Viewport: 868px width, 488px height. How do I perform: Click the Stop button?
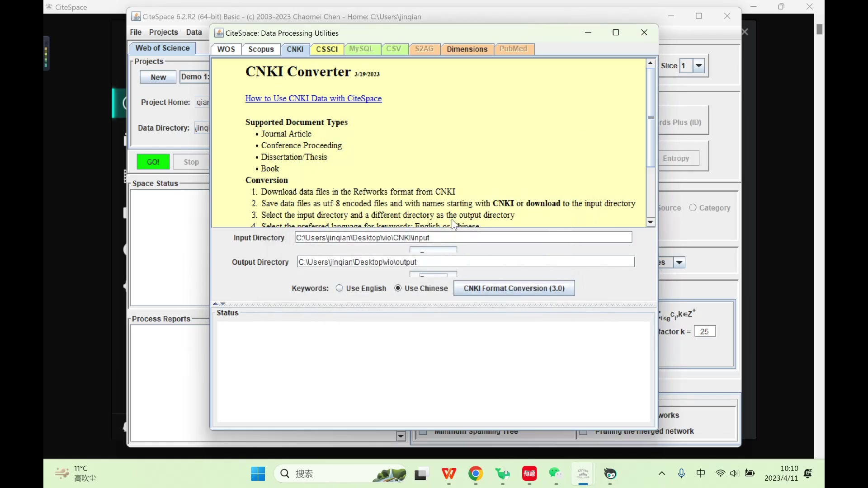tap(191, 162)
